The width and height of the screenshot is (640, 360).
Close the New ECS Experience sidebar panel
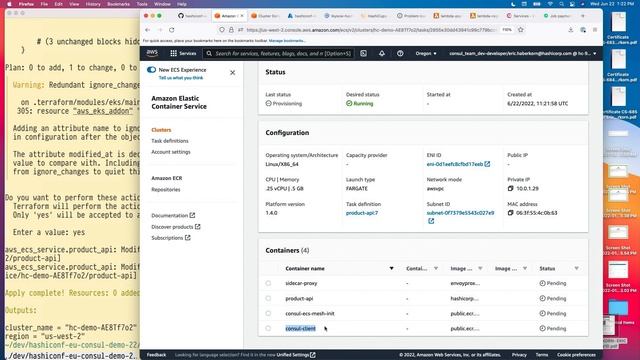233,73
